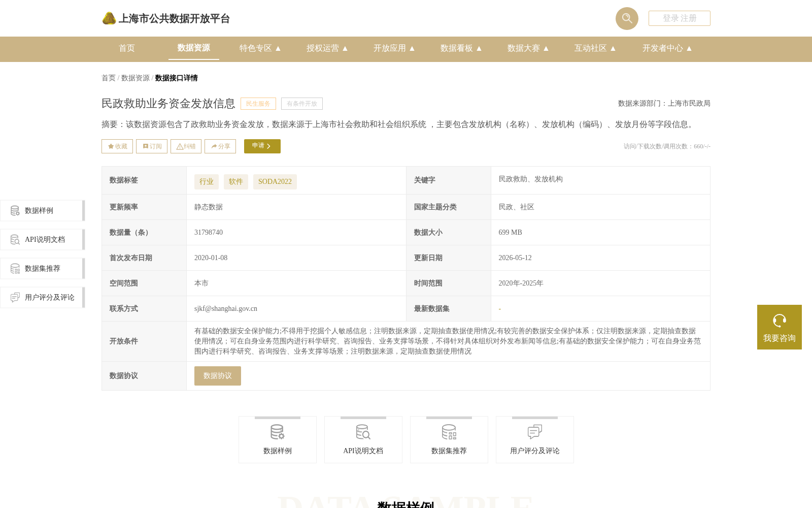This screenshot has height=508, width=812.
Task: Click the 数据集推荐 sidebar label
Action: [x=43, y=269]
